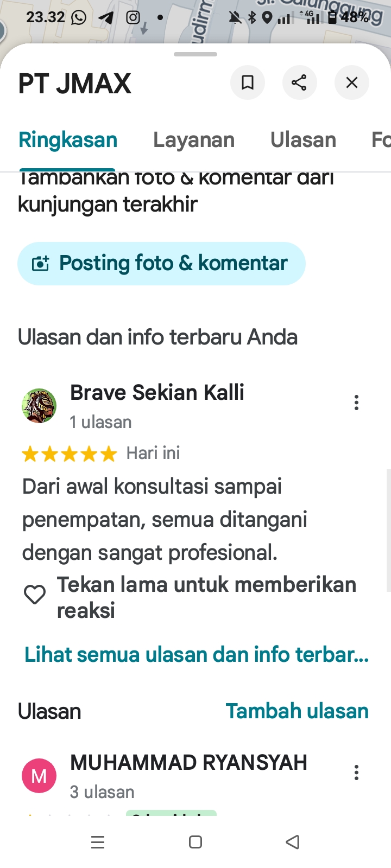
Task: Select the Ringkasan tab
Action: tap(68, 140)
